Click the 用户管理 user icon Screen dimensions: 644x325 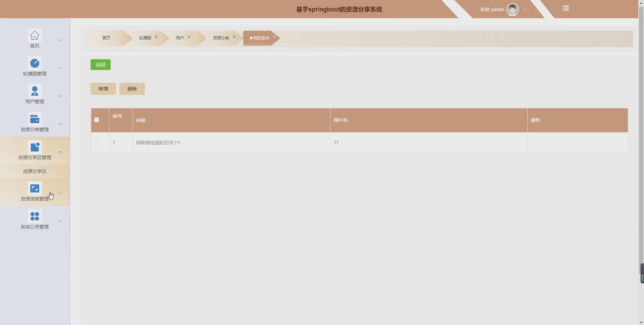pyautogui.click(x=35, y=91)
